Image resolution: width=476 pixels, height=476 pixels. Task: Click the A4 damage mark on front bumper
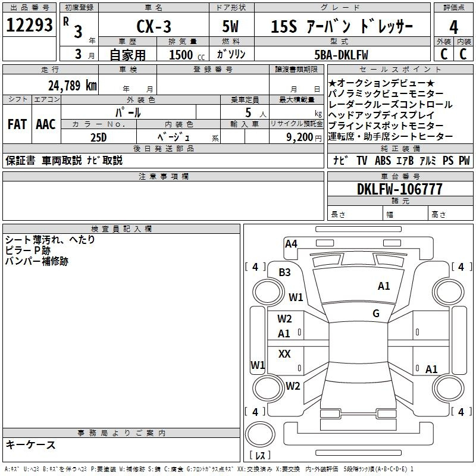[x=291, y=243]
